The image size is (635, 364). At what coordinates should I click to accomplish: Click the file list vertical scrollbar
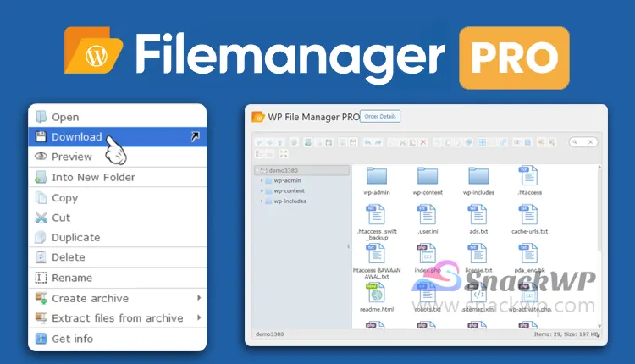tap(599, 211)
